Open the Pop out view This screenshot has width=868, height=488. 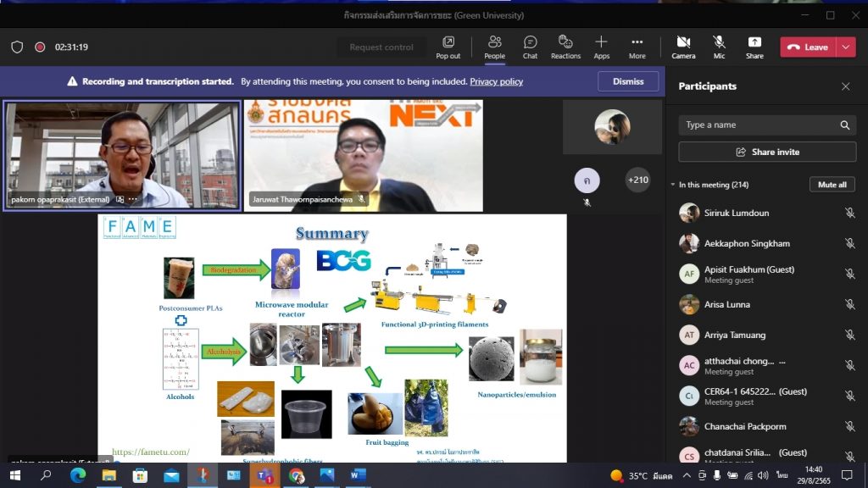pyautogui.click(x=448, y=47)
